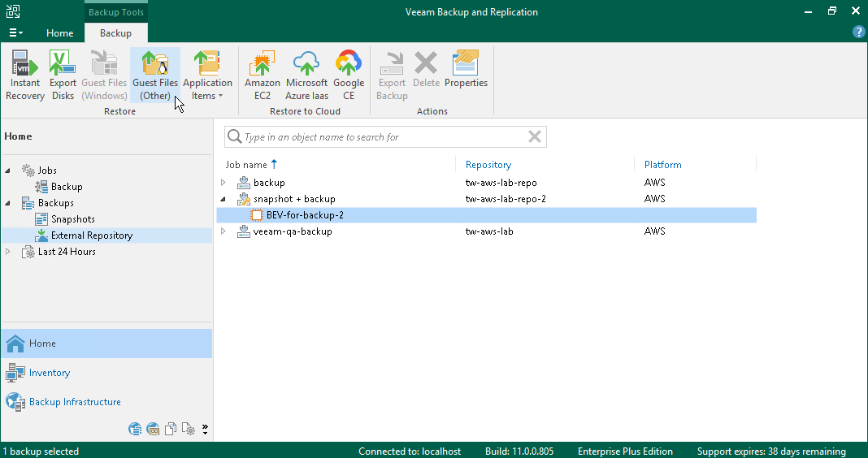
Task: Click the Snapshots tree icon
Action: 41,219
